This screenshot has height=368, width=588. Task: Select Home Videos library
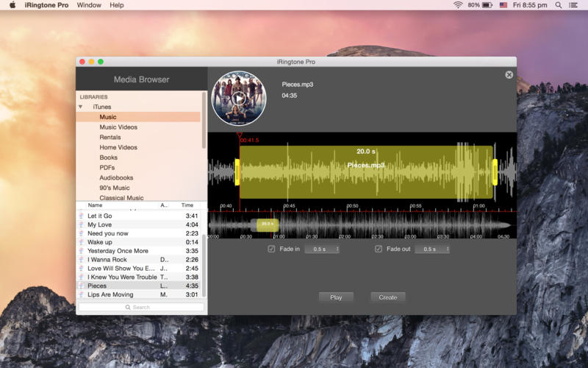[118, 147]
